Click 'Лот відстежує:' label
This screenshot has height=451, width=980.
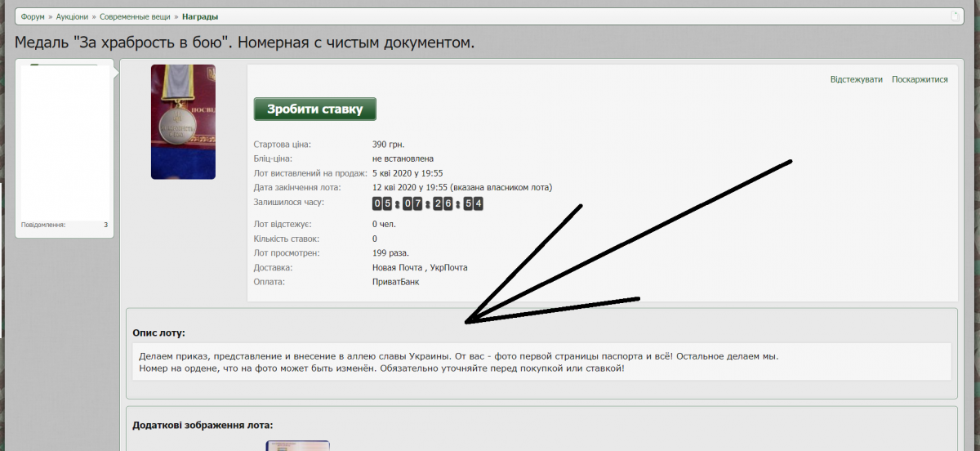pyautogui.click(x=283, y=224)
